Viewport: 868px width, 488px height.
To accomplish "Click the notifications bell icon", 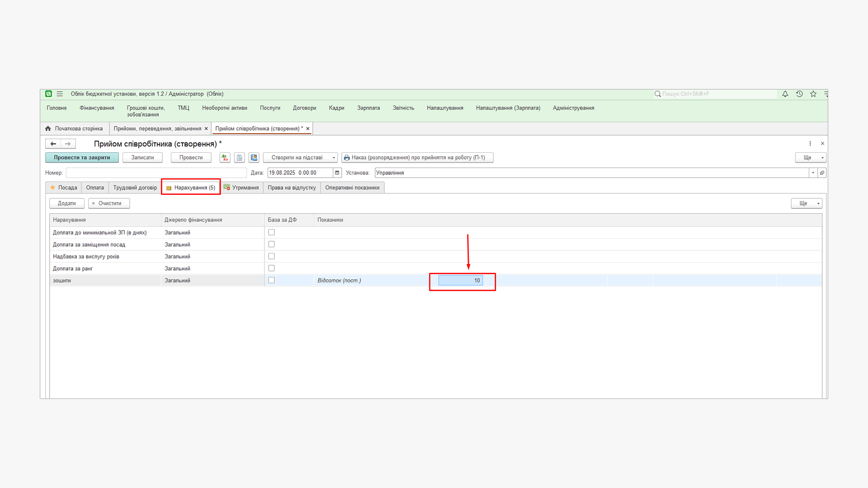I will [x=785, y=94].
